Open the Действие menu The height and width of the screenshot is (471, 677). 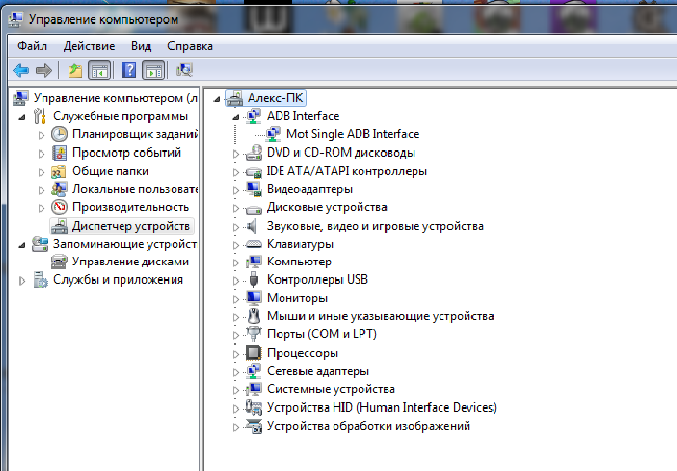click(x=89, y=46)
